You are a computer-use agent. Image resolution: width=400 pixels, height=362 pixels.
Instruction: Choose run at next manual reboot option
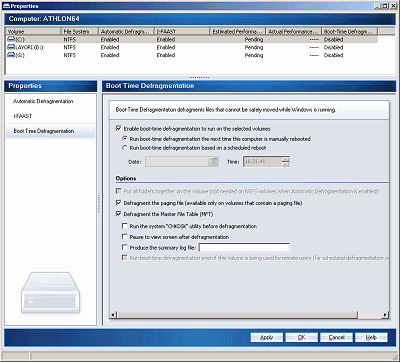(125, 138)
